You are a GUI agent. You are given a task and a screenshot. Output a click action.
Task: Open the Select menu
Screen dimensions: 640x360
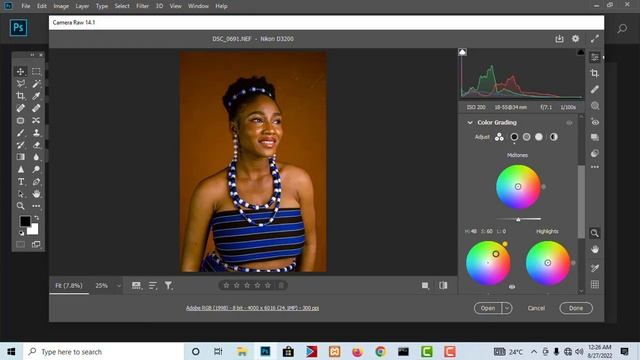(x=122, y=6)
